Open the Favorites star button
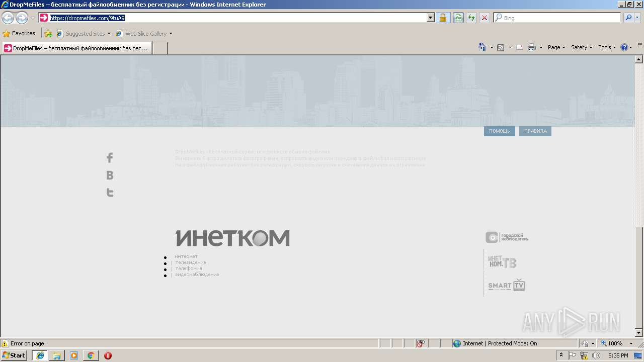The width and height of the screenshot is (644, 362). click(19, 33)
